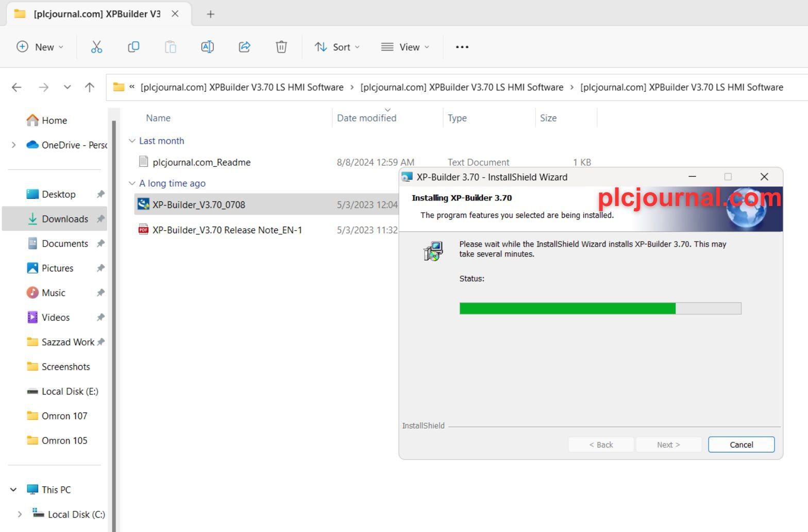
Task: Go back using the Back arrow
Action: [16, 87]
